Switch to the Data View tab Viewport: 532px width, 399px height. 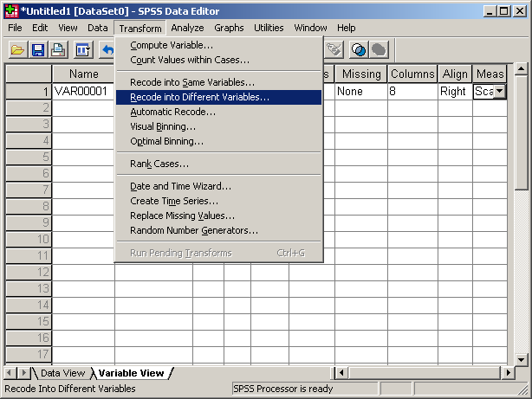62,373
